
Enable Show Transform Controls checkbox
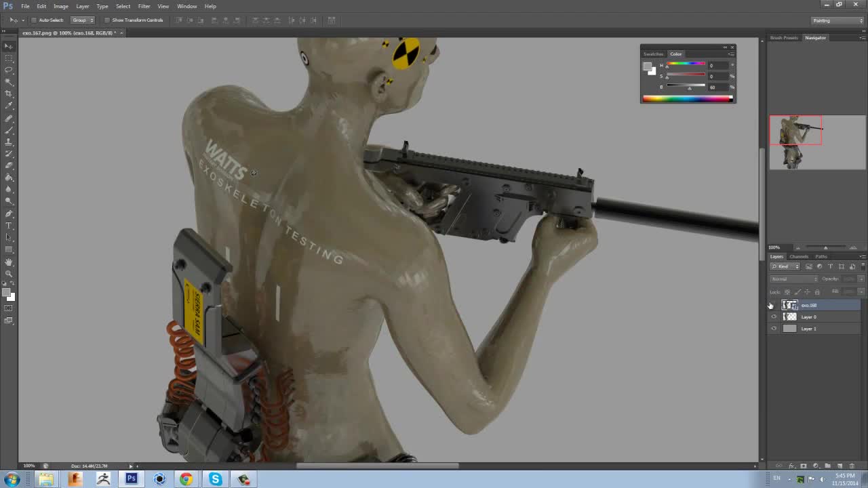pos(107,20)
